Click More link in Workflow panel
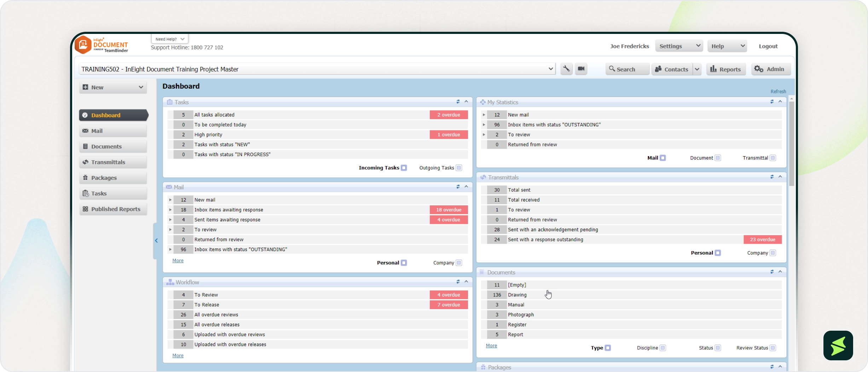 coord(178,356)
